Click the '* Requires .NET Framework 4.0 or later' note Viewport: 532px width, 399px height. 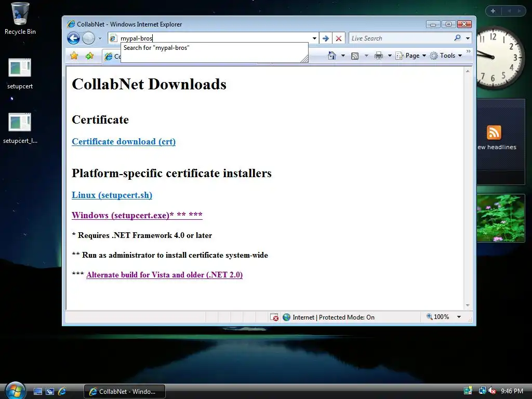pos(142,235)
